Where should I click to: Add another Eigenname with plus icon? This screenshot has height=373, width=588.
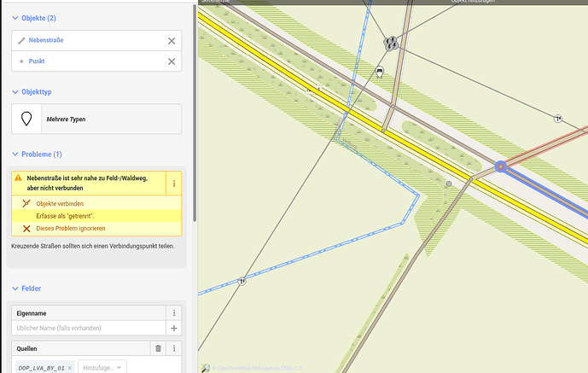[174, 328]
